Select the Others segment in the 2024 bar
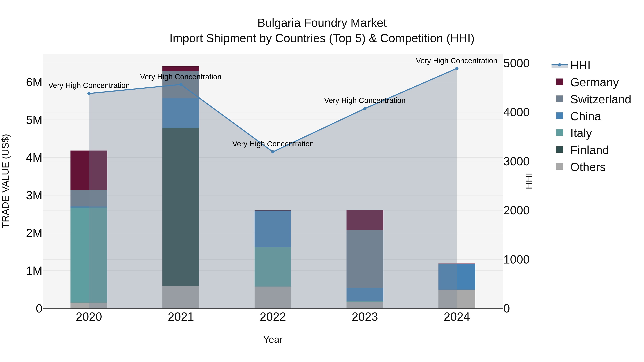644x362 pixels. [x=457, y=299]
